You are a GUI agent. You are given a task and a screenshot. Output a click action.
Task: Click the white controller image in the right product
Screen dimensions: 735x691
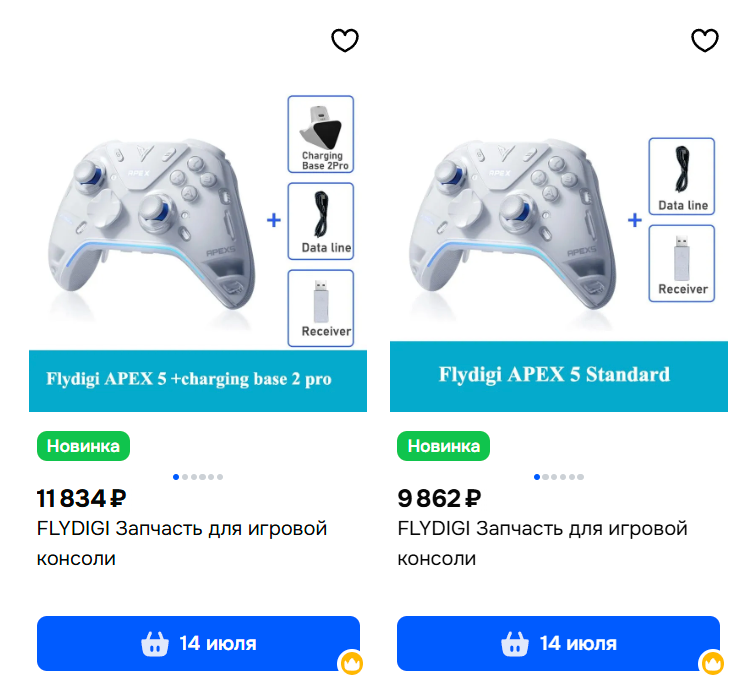[513, 223]
